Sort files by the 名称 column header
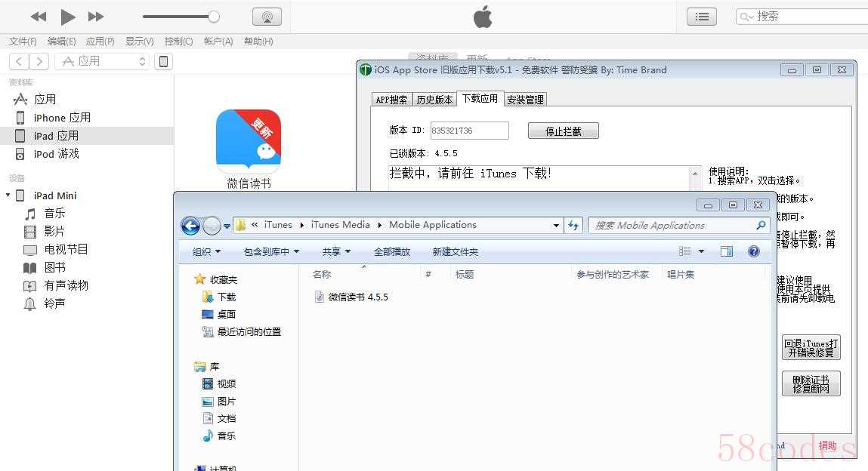 point(322,274)
